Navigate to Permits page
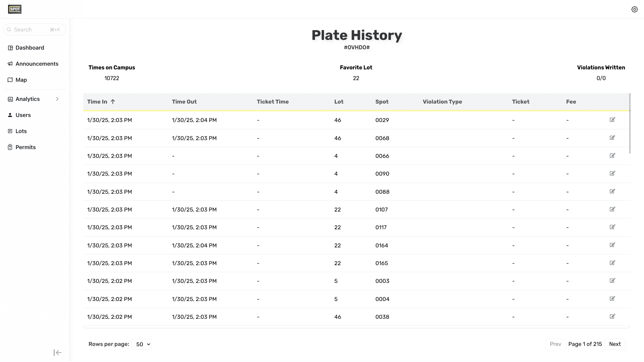The image size is (644, 362). coord(25,147)
